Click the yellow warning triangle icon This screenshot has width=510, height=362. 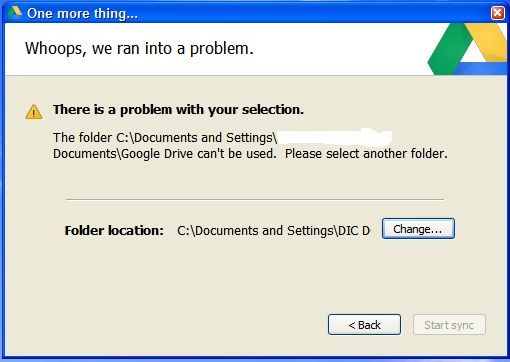pyautogui.click(x=34, y=112)
